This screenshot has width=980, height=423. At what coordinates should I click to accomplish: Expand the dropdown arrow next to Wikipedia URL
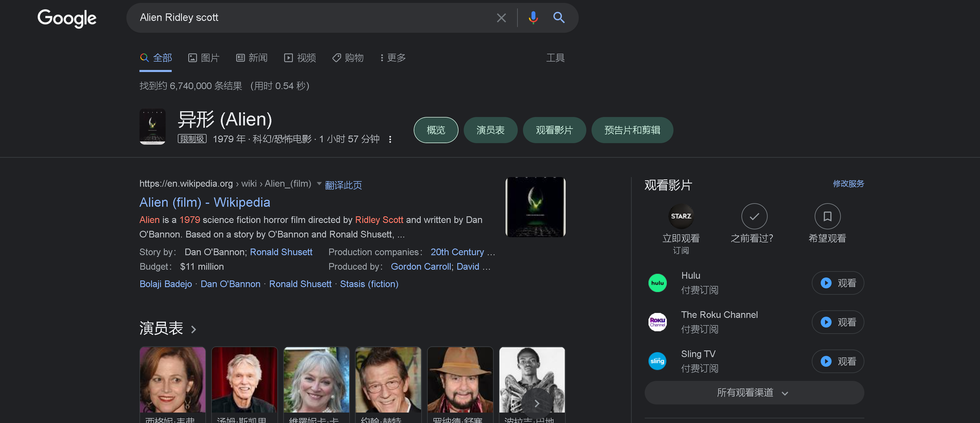pos(319,183)
